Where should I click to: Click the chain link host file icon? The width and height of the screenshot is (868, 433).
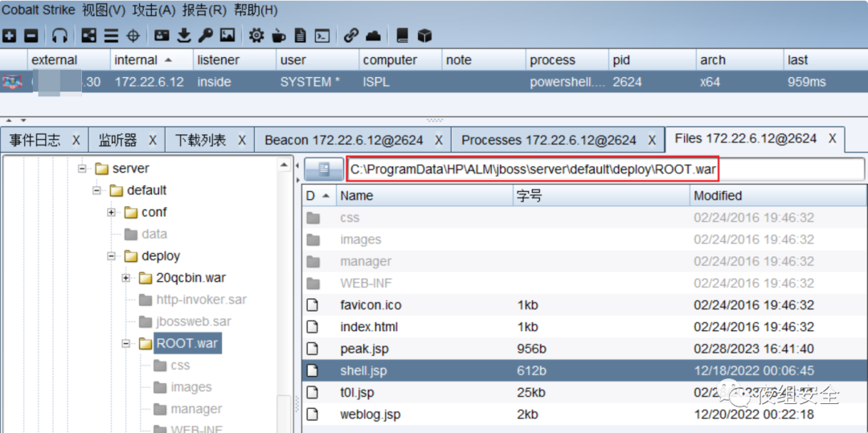351,36
